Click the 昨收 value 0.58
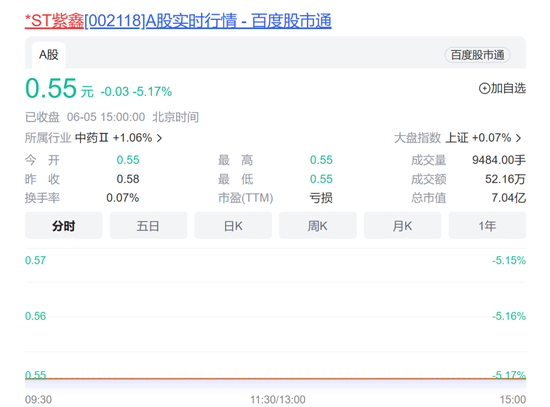550x407 pixels. 128,179
